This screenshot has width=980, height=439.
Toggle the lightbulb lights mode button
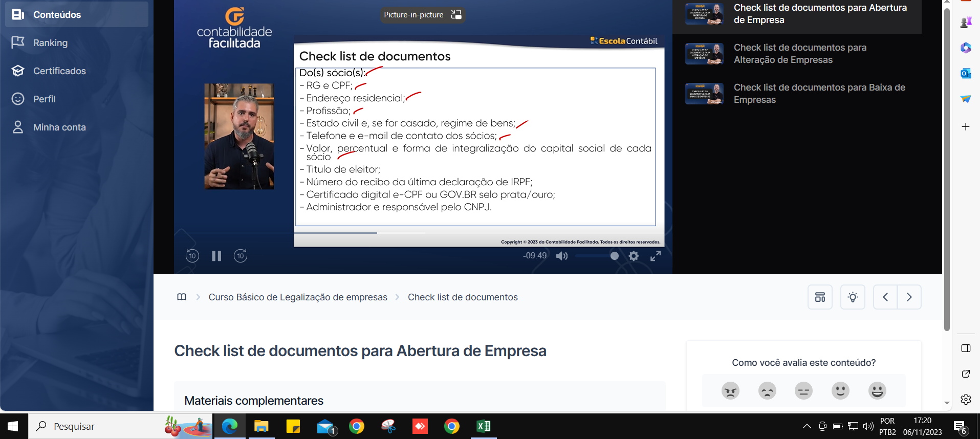click(x=853, y=297)
